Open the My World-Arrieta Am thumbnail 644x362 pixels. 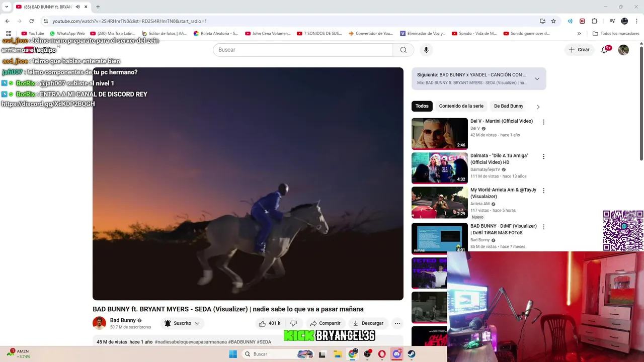(440, 202)
